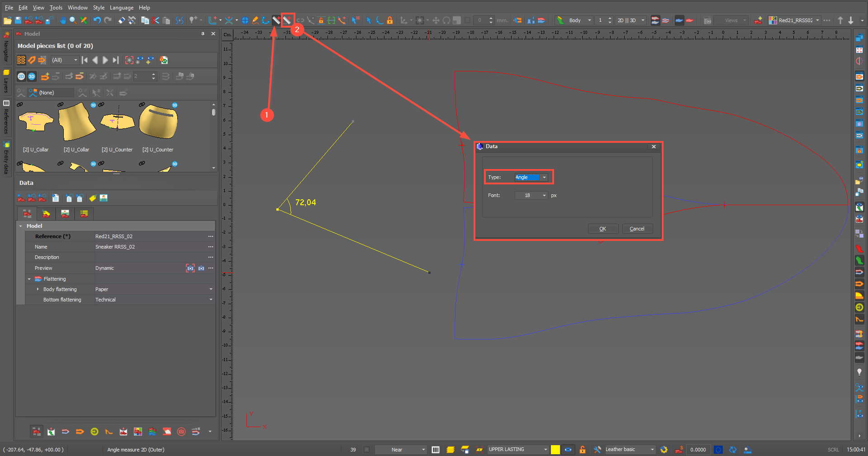
Task: Open the Style menu
Action: point(99,8)
